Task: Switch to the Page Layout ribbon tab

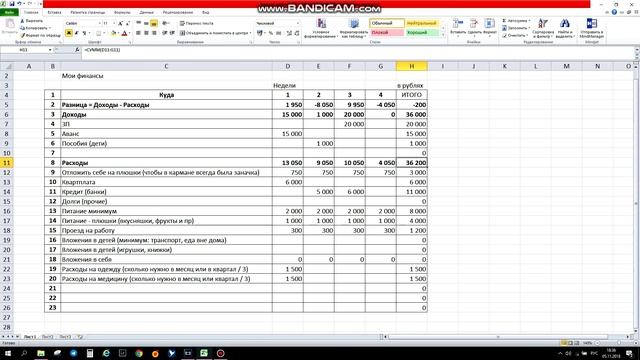Action: coord(87,13)
